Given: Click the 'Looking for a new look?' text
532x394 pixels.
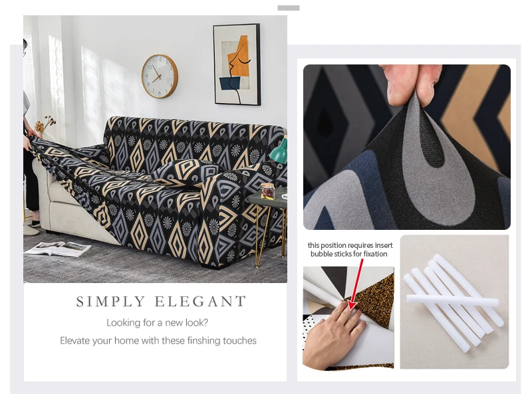Looking at the screenshot, I should click(157, 322).
